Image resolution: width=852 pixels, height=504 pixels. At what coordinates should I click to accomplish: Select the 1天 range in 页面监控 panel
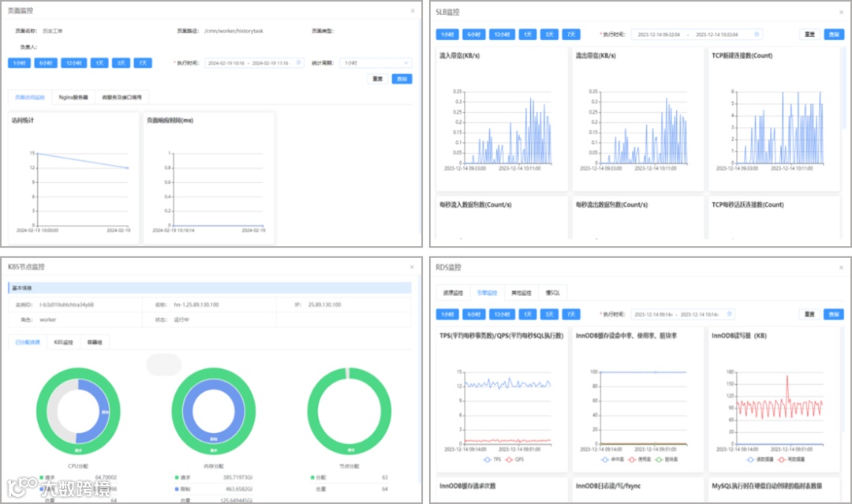click(99, 63)
